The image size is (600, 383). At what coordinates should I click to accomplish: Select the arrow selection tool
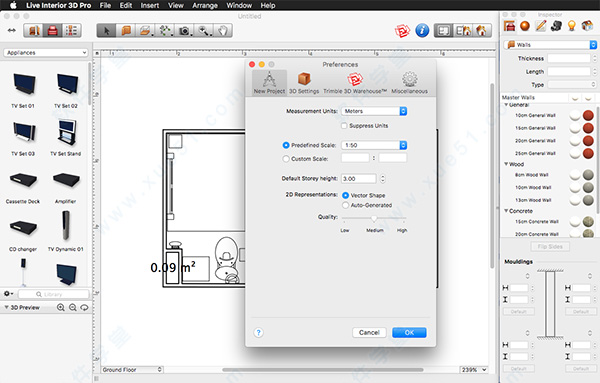(x=107, y=31)
